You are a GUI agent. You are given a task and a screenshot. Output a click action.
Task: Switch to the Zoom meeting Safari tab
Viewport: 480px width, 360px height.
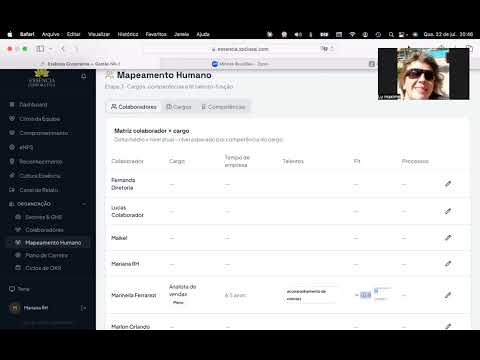pyautogui.click(x=240, y=64)
